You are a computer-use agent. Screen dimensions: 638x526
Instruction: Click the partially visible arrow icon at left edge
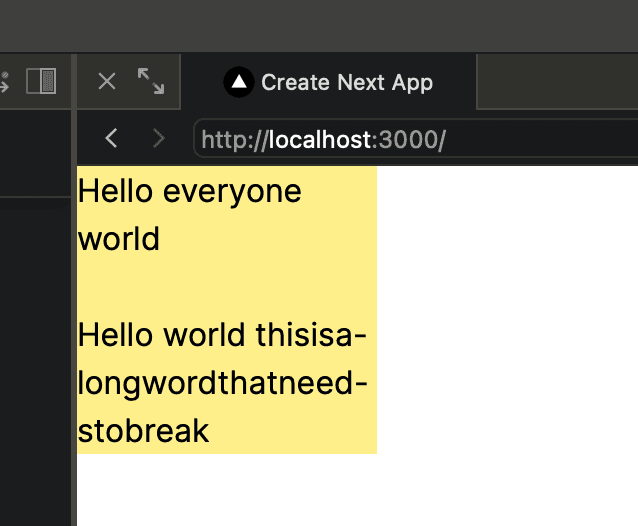pos(4,82)
